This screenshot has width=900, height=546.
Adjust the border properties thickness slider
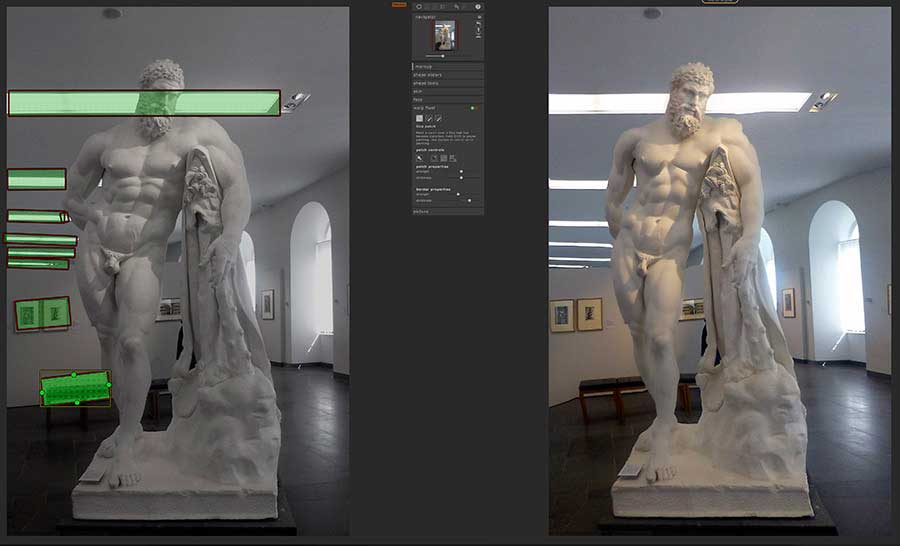(470, 200)
